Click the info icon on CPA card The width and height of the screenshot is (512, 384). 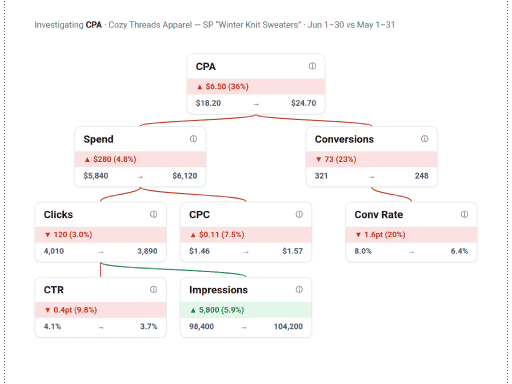[312, 66]
